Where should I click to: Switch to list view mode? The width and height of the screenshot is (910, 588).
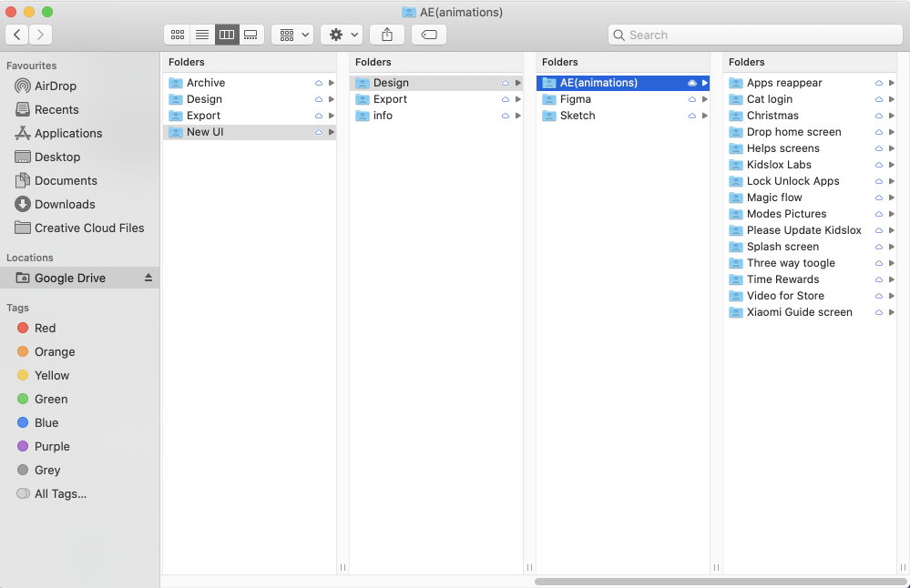pyautogui.click(x=202, y=35)
